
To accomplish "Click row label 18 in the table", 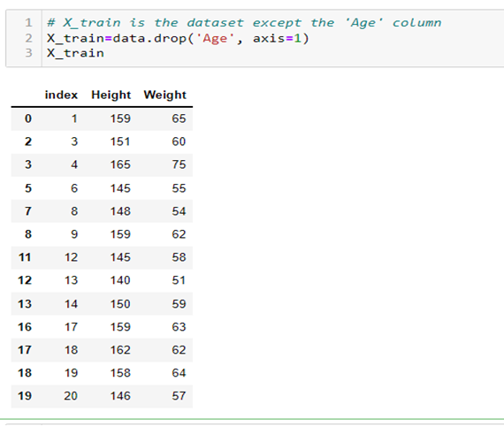I will click(25, 373).
